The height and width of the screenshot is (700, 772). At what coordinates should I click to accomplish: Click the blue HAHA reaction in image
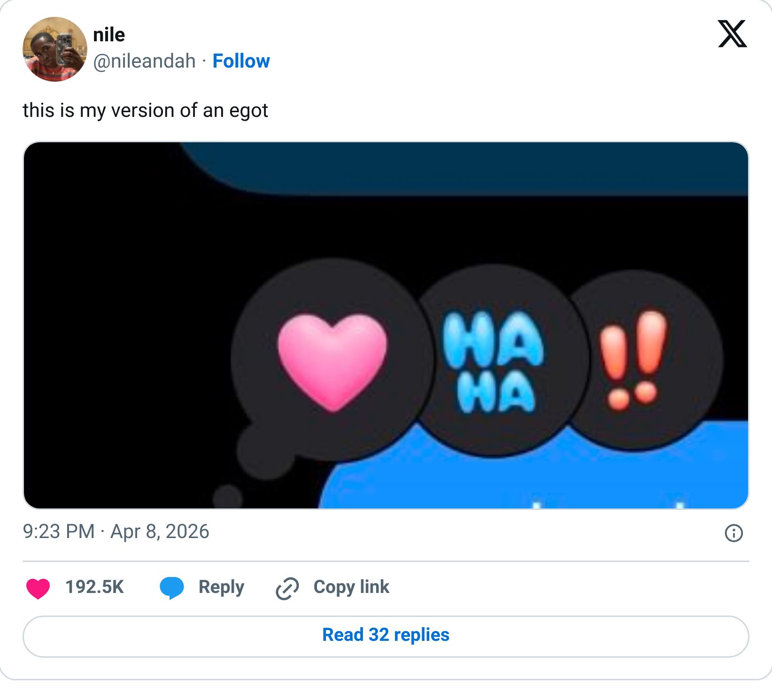pyautogui.click(x=494, y=361)
